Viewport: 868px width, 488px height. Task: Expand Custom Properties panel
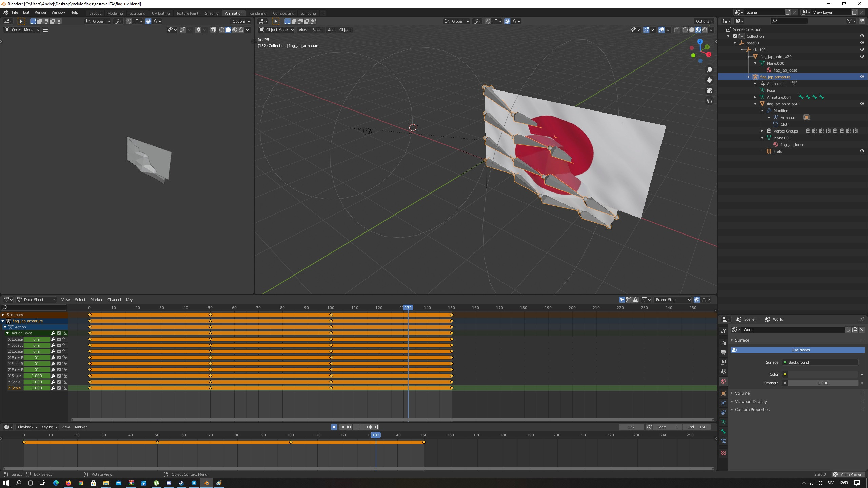click(752, 410)
